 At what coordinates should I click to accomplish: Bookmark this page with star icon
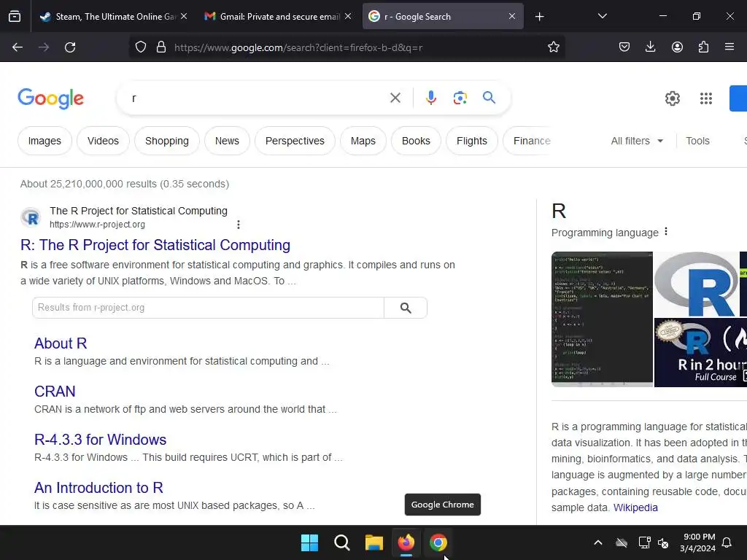coord(553,47)
